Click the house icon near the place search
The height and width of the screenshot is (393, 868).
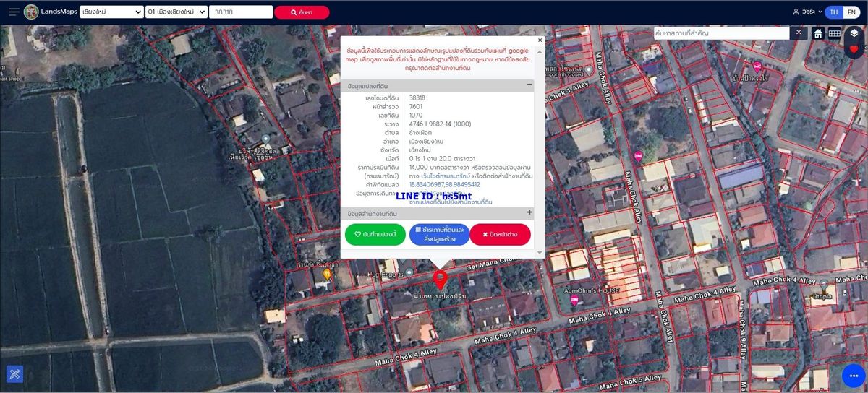coord(818,33)
